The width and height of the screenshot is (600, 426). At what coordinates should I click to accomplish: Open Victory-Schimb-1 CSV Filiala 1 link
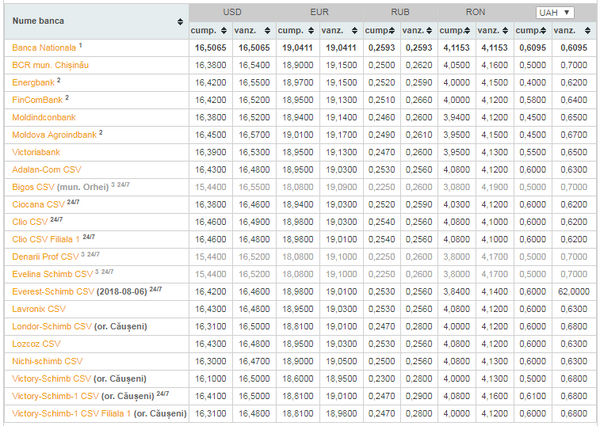pyautogui.click(x=71, y=414)
